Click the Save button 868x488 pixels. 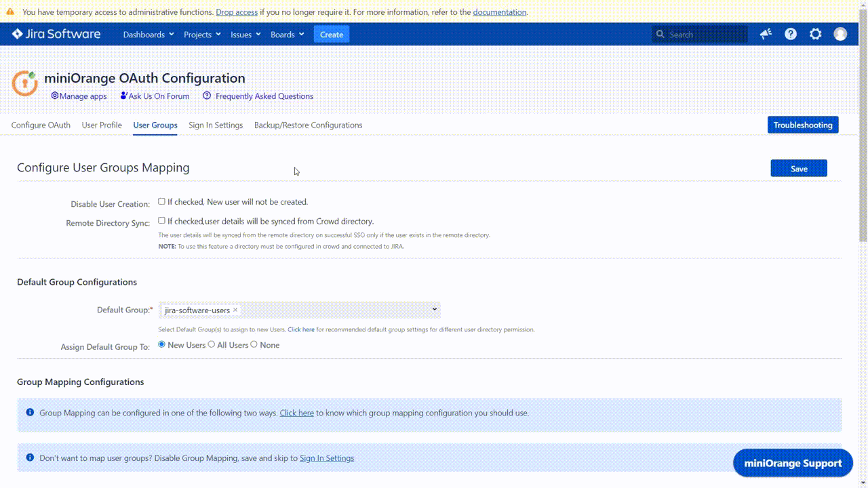pyautogui.click(x=799, y=168)
